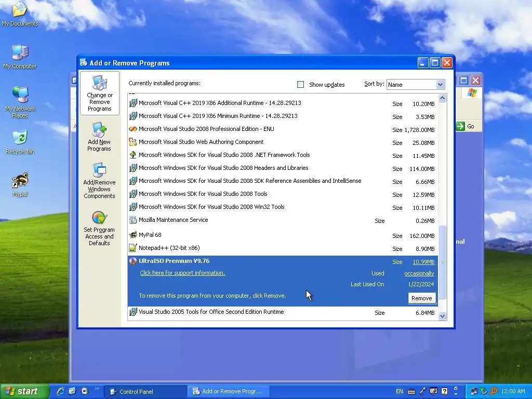This screenshot has height=399, width=532.
Task: Open Set Program Access and Defaults icon
Action: coord(99,228)
